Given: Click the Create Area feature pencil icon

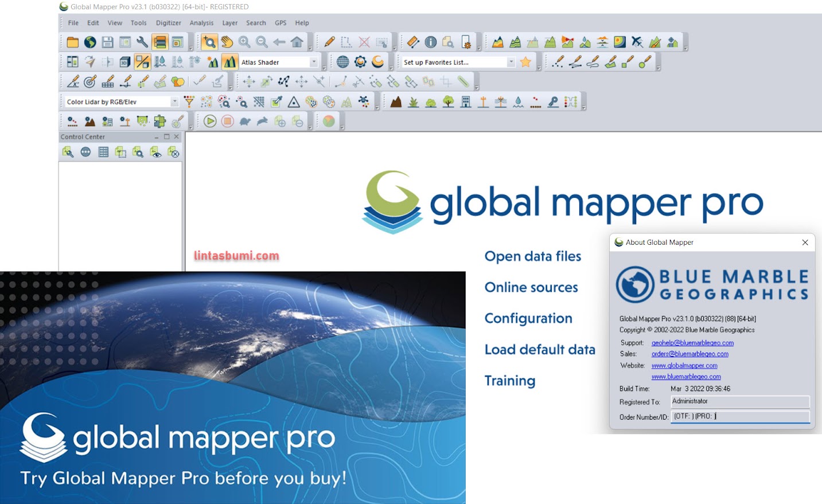Looking at the screenshot, I should (x=610, y=62).
